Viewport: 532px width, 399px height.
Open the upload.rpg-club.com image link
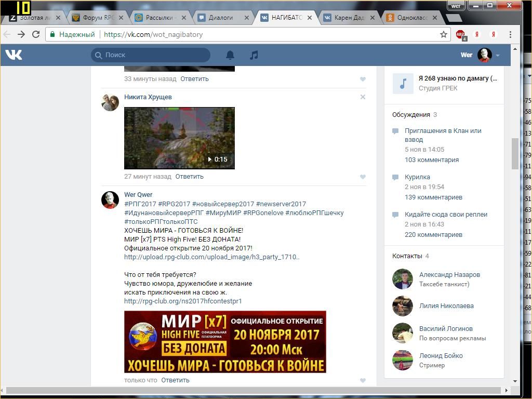click(212, 257)
